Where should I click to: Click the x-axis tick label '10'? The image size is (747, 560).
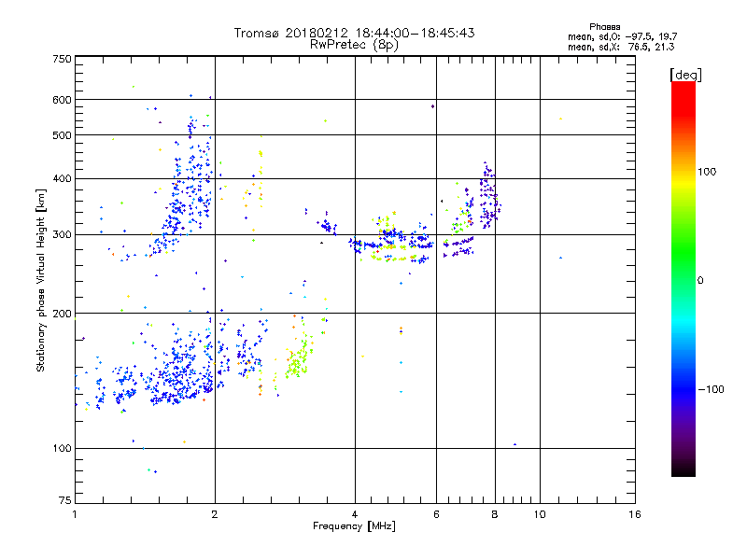pos(540,514)
